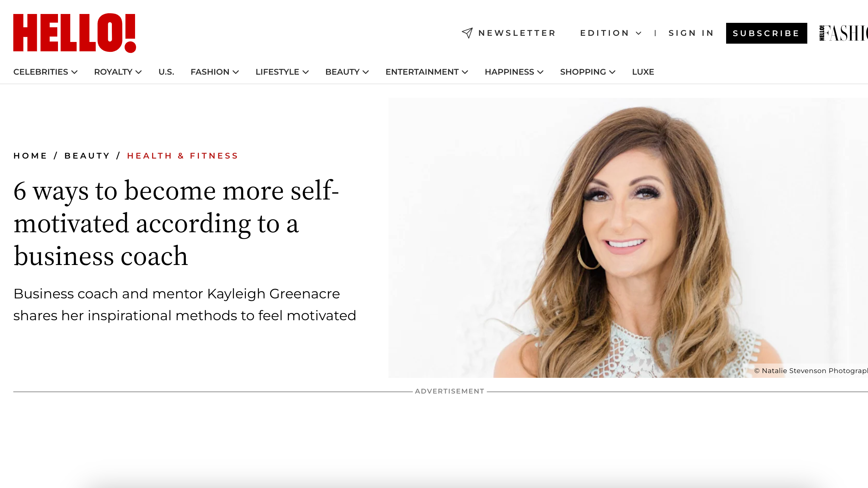Open Health & Fitness breadcrumb link

pyautogui.click(x=182, y=156)
